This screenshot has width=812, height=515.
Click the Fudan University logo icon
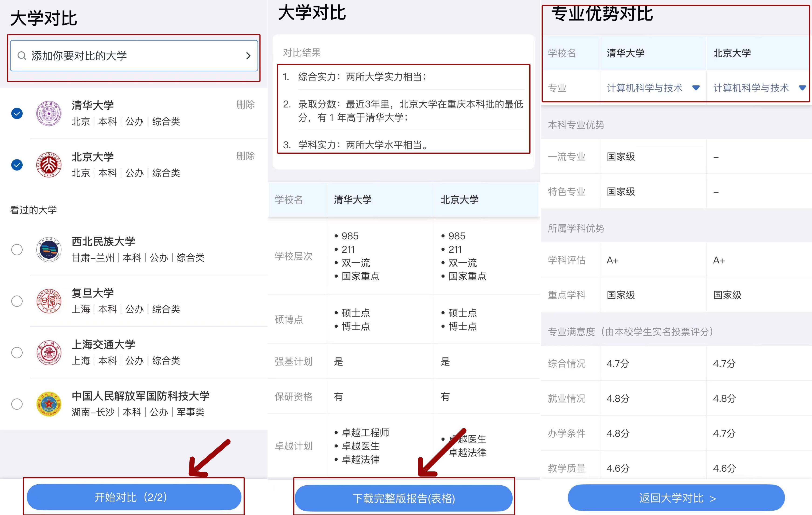pos(49,301)
